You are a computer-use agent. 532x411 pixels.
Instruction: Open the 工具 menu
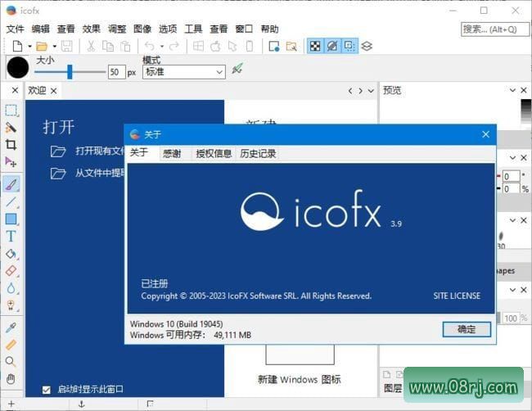click(x=193, y=29)
